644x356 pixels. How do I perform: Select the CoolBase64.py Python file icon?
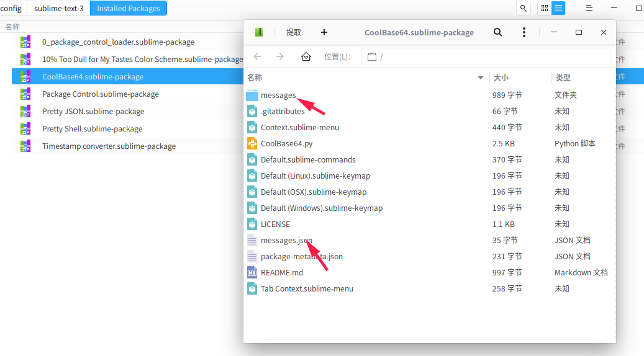(x=252, y=143)
